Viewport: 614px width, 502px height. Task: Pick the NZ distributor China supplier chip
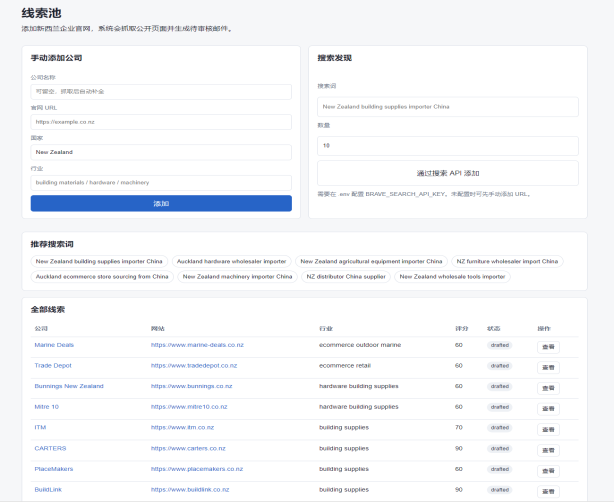click(346, 276)
